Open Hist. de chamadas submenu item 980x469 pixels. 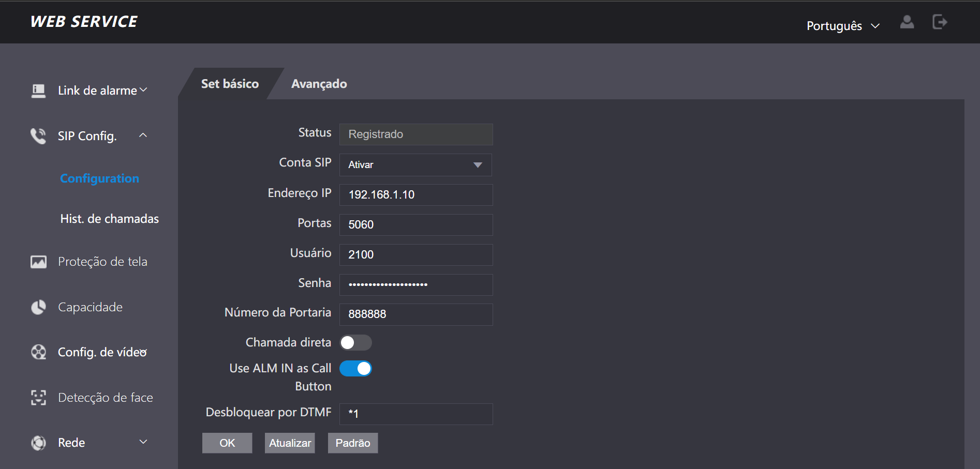pos(110,219)
